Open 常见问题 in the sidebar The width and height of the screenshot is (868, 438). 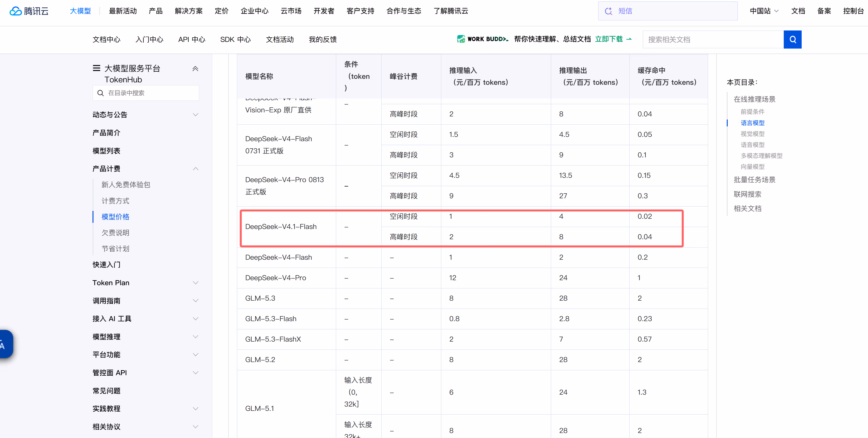click(107, 391)
